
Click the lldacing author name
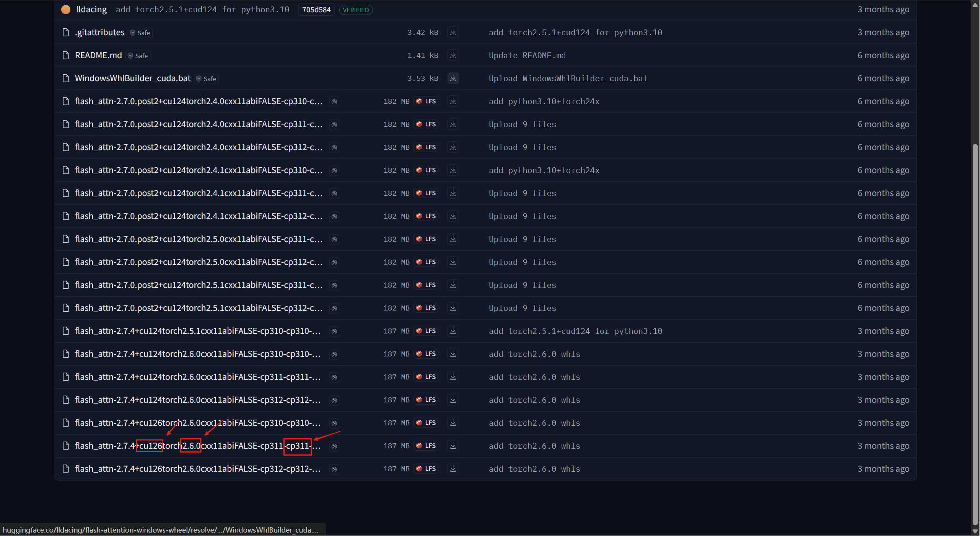click(x=91, y=10)
